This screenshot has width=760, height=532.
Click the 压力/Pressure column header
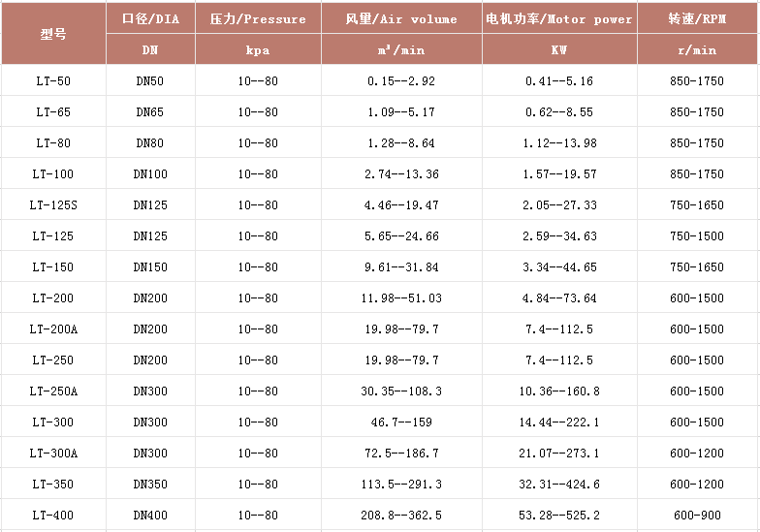258,18
